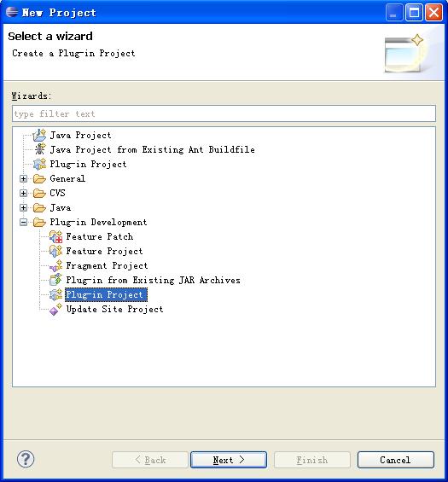This screenshot has height=482, width=448.
Task: Expand the Java category
Action: [23, 208]
